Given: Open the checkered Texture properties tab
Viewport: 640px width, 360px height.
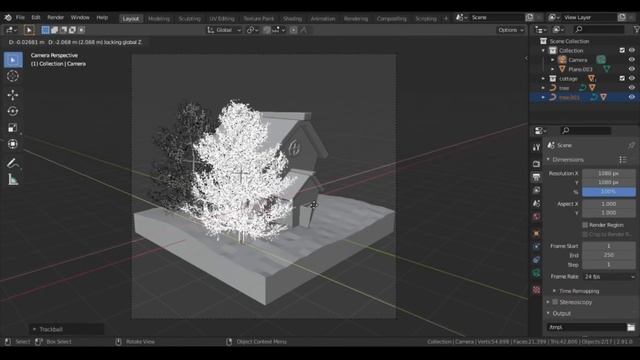Looking at the screenshot, I should (536, 290).
